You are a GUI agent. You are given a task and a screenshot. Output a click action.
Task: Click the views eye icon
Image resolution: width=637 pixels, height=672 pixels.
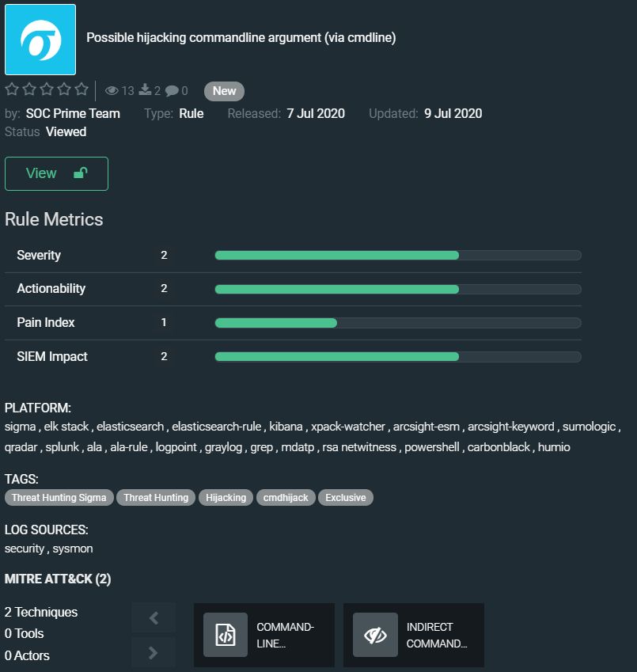point(112,91)
